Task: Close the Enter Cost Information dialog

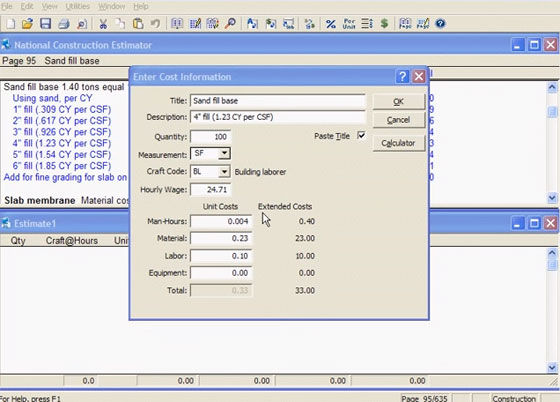Action: 419,76
